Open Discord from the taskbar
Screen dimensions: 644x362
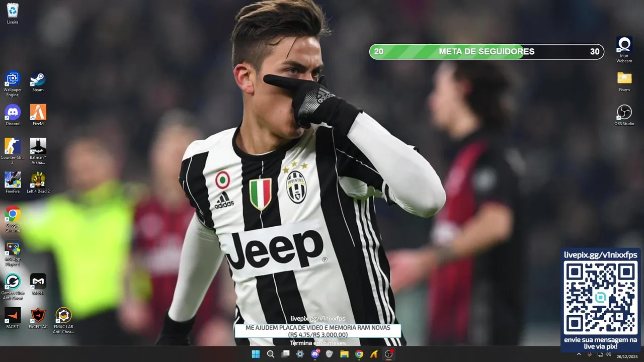315,354
